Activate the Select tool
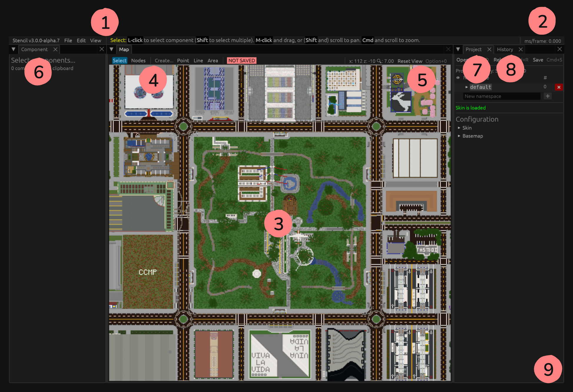The image size is (573, 392). coord(120,61)
